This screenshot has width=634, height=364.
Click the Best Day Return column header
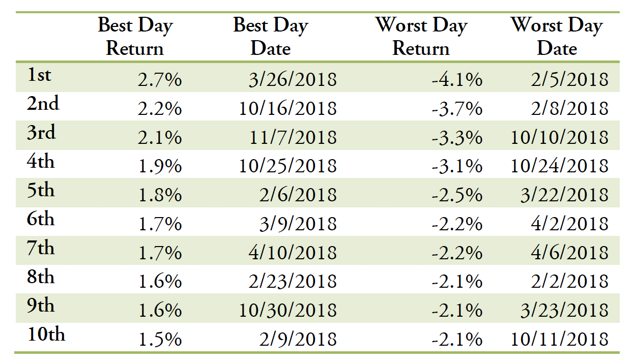point(135,37)
